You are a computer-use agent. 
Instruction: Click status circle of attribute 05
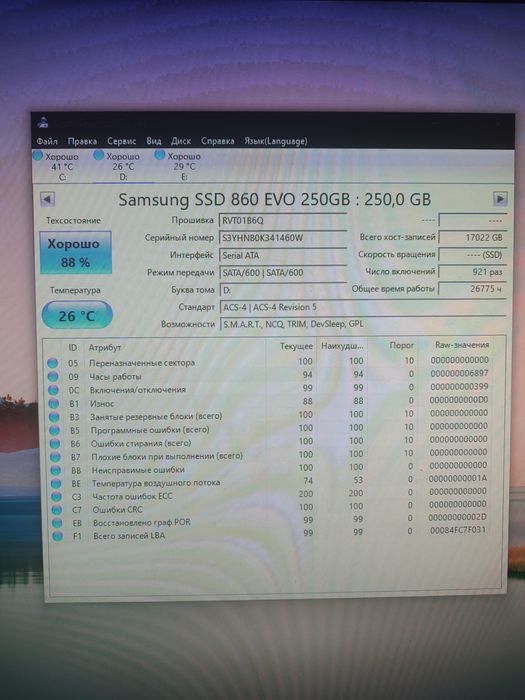click(53, 363)
